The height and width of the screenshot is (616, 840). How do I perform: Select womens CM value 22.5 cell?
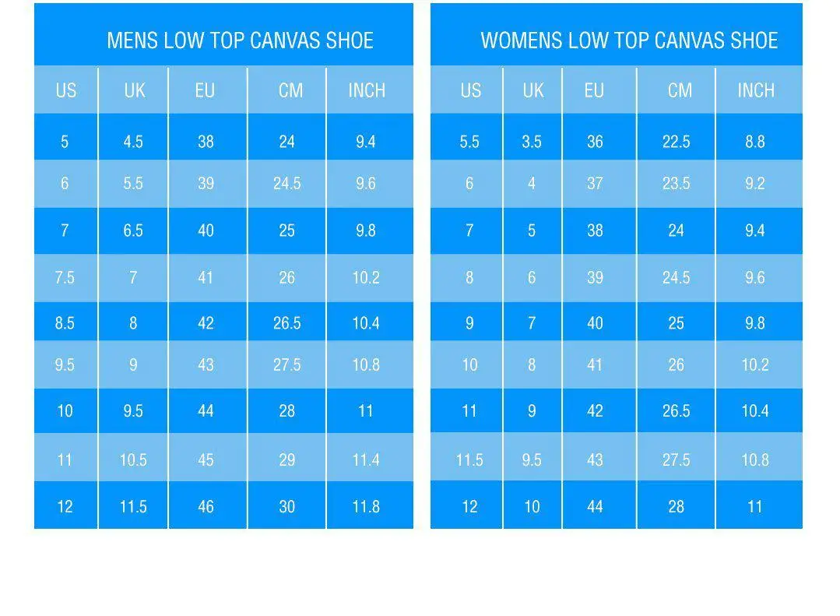tap(676, 142)
